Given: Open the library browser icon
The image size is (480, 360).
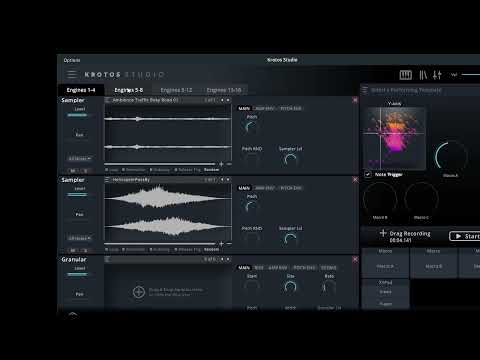Looking at the screenshot, I should [423, 75].
